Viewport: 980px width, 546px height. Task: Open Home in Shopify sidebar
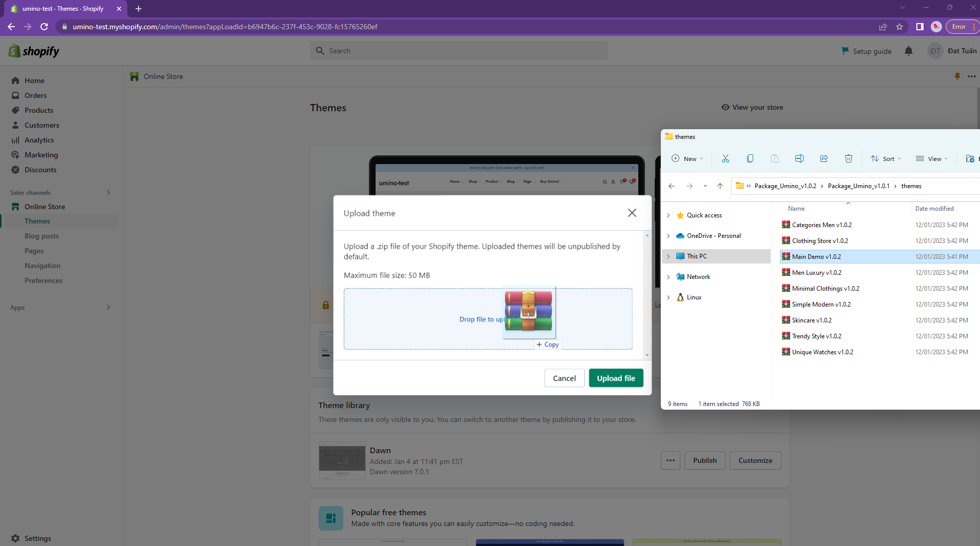pos(34,80)
